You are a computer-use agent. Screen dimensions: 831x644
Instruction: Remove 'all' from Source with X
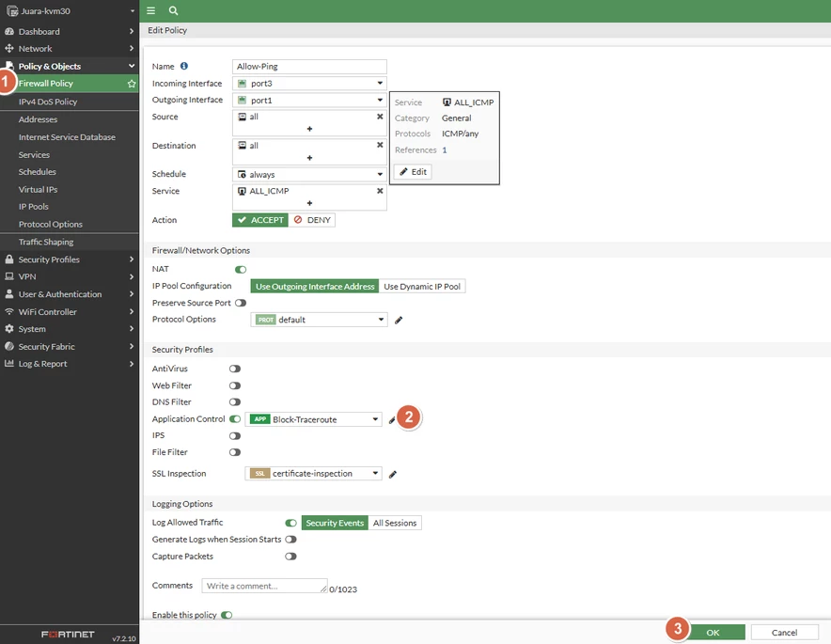click(x=380, y=117)
